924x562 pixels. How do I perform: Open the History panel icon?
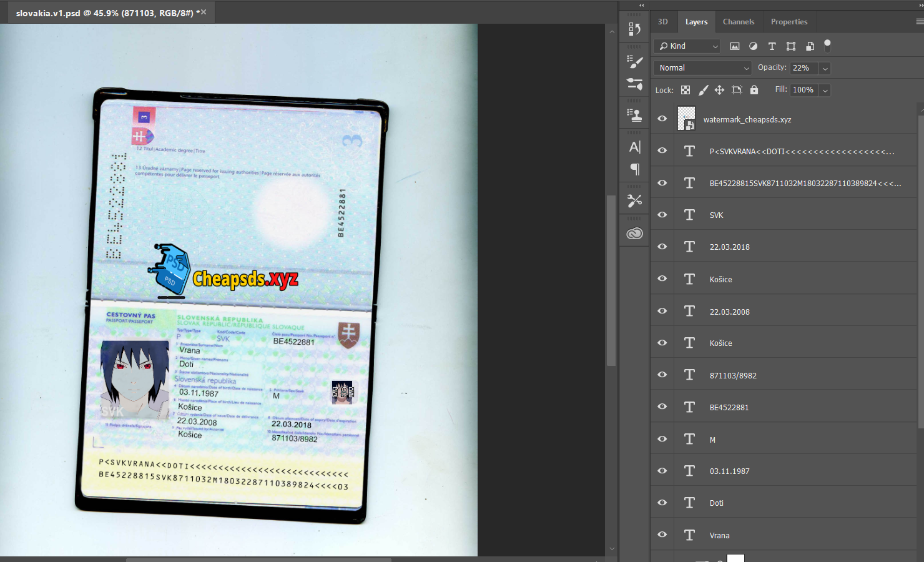[x=634, y=29]
